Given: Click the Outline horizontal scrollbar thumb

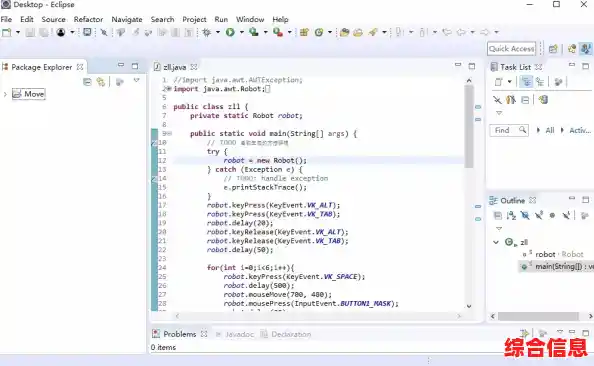Looking at the screenshot, I should tap(538, 316).
